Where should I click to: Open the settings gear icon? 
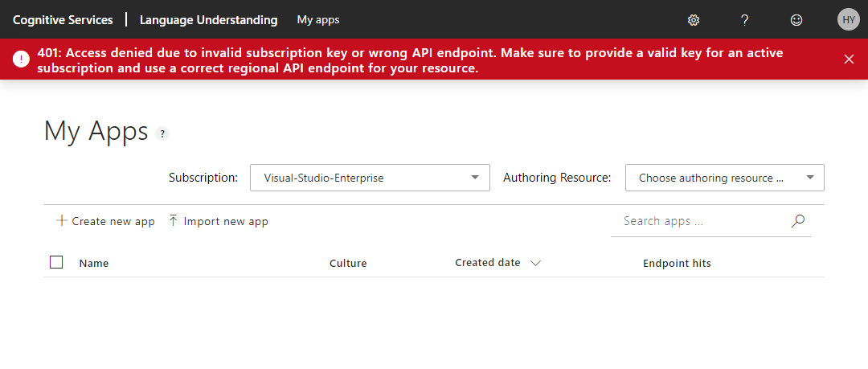[x=694, y=20]
